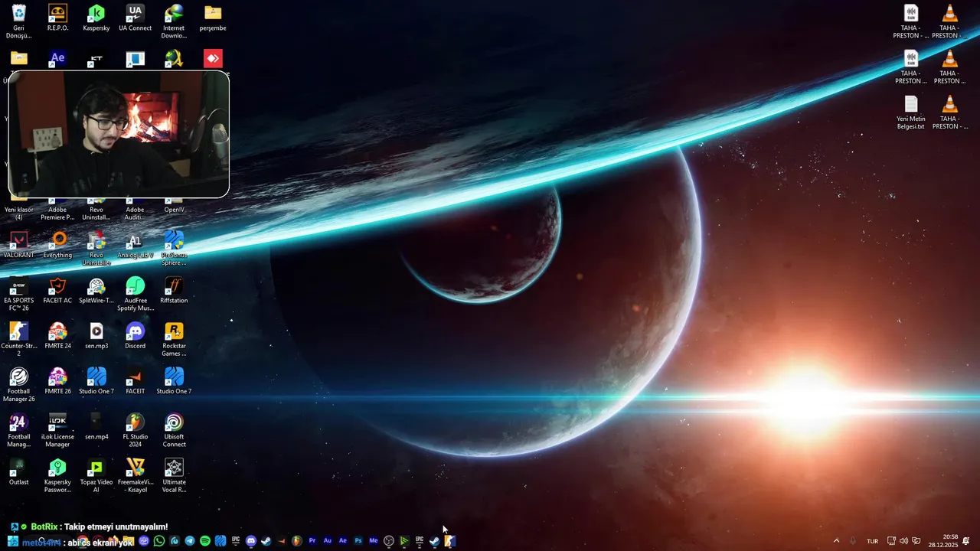This screenshot has width=980, height=551.
Task: Open the Everything search desktop shortcut
Action: [57, 245]
